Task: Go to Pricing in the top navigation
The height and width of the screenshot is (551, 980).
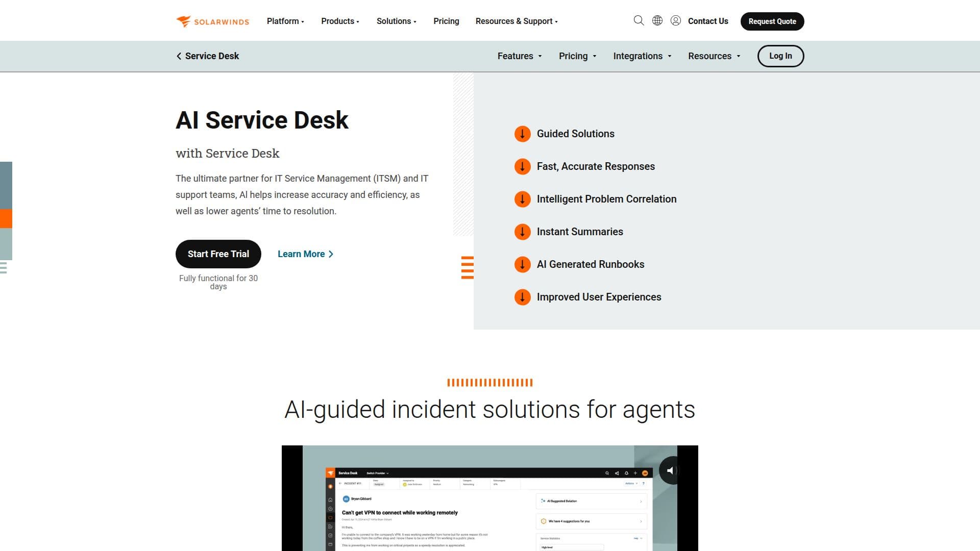Action: (446, 21)
